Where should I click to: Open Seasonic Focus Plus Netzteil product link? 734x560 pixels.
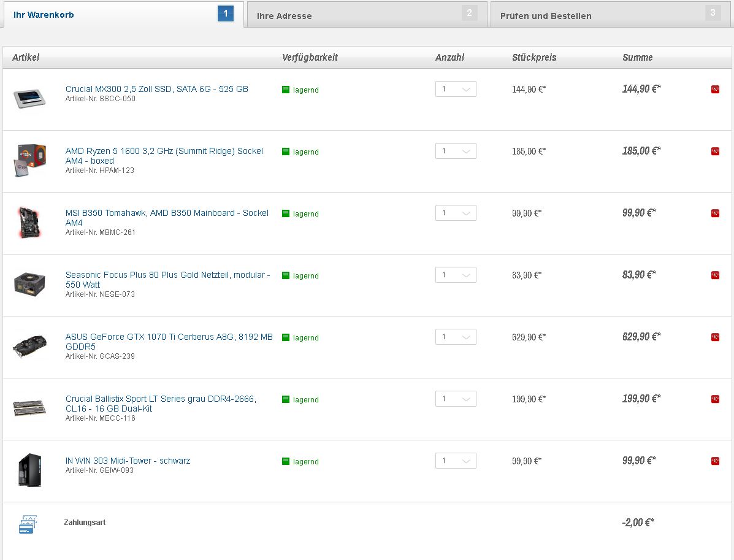click(x=167, y=280)
